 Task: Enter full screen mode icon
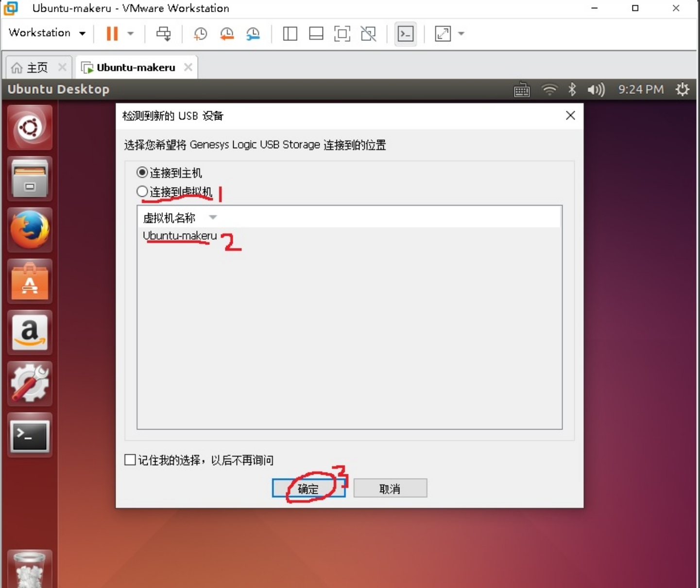pos(342,34)
